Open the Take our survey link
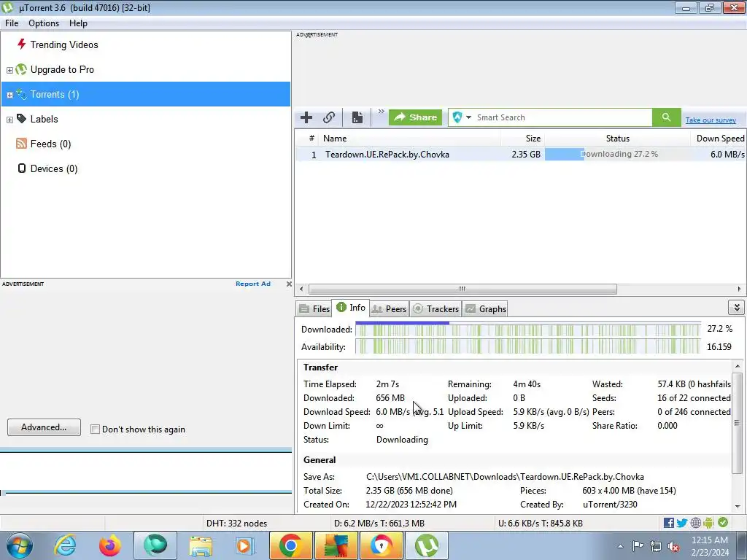Viewport: 747px width, 560px height. tap(711, 120)
